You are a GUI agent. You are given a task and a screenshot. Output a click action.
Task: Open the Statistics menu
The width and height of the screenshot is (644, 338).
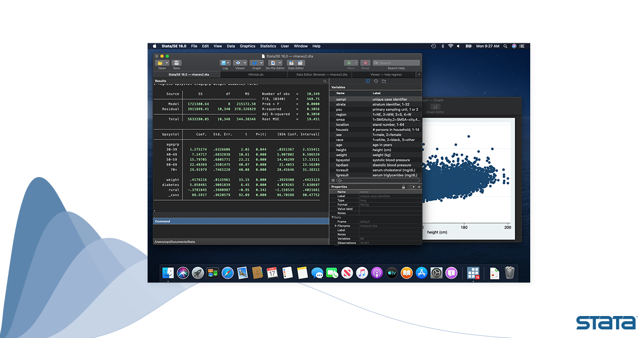268,46
